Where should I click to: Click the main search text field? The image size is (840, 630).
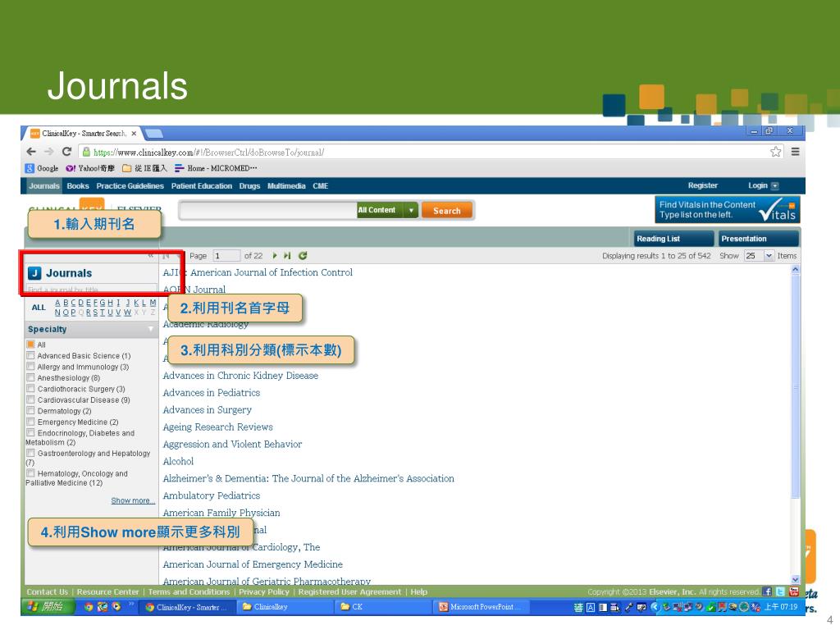pos(268,211)
